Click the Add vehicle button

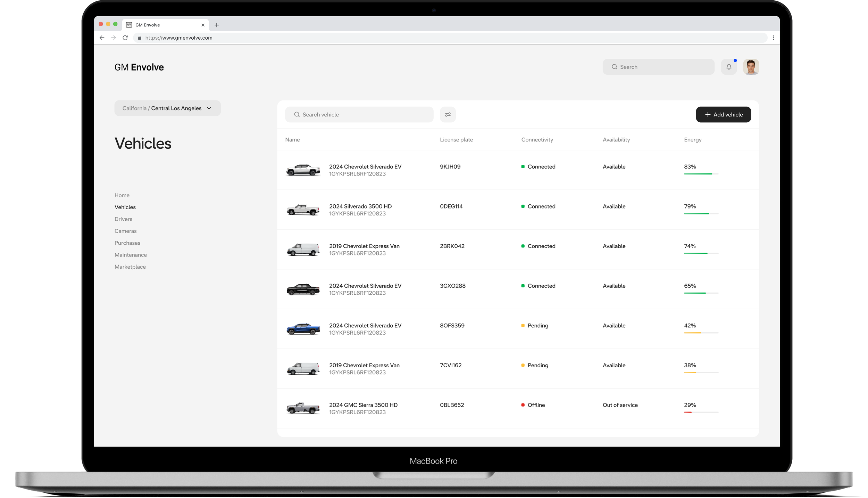pos(723,114)
